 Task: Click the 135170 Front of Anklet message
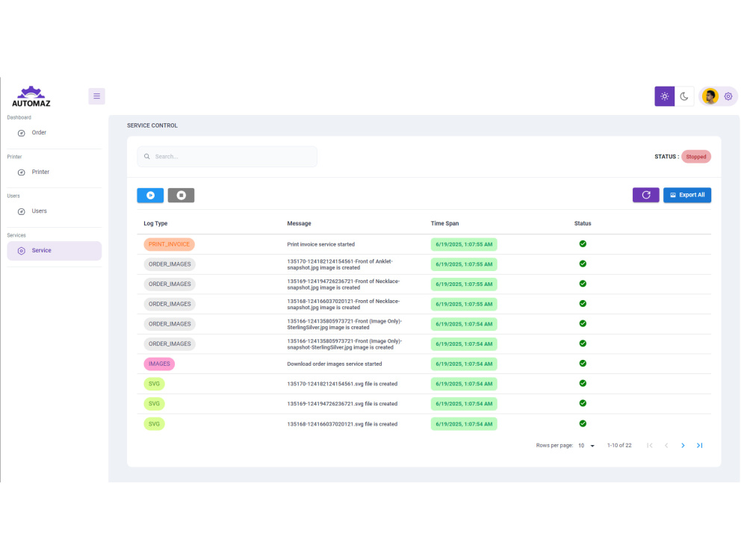tap(340, 264)
